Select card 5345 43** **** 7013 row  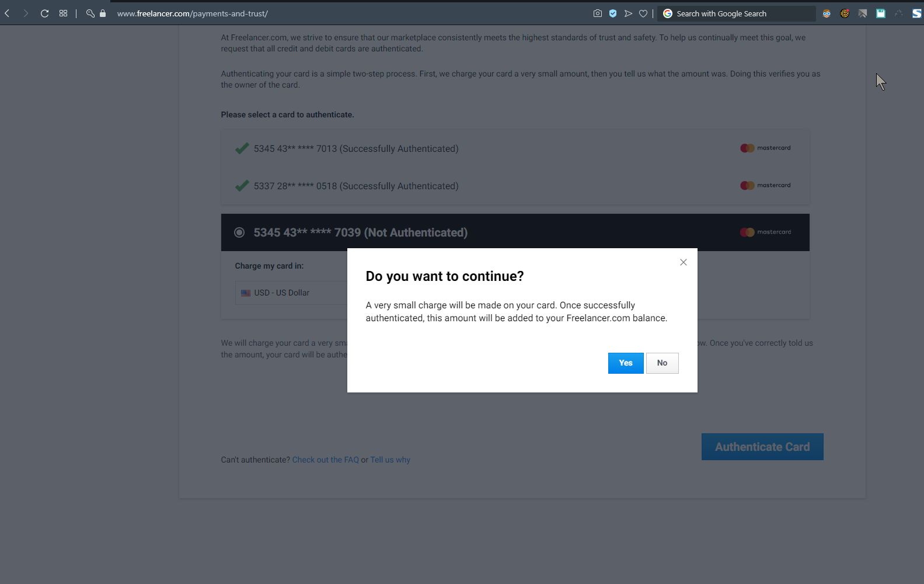515,148
